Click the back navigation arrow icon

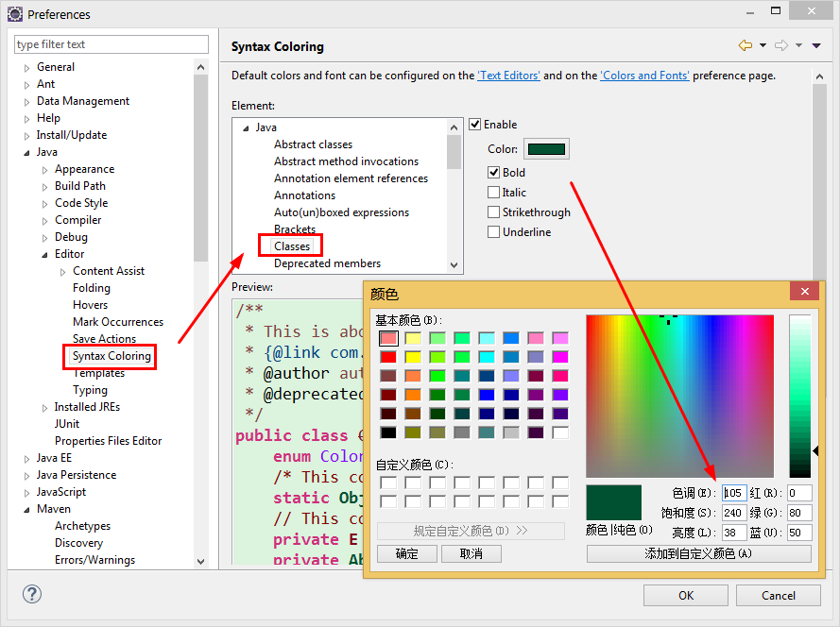click(x=746, y=45)
